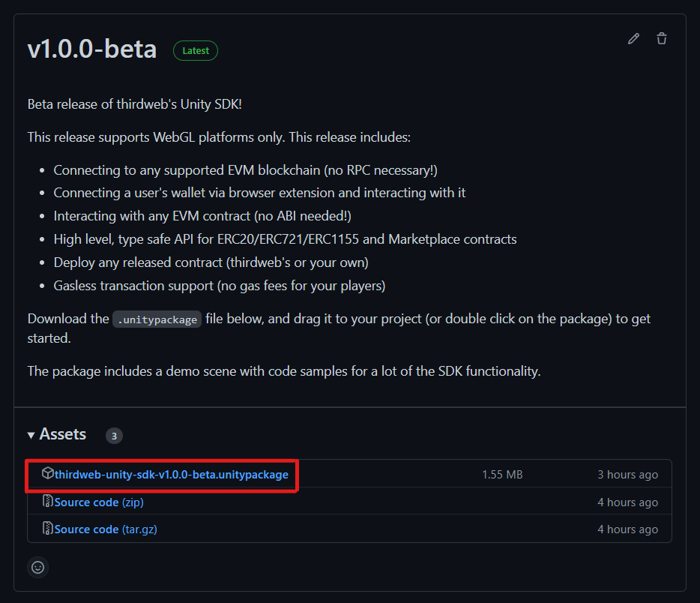Open the emoji reaction picker
Screen dimensions: 700x603
(x=37, y=567)
